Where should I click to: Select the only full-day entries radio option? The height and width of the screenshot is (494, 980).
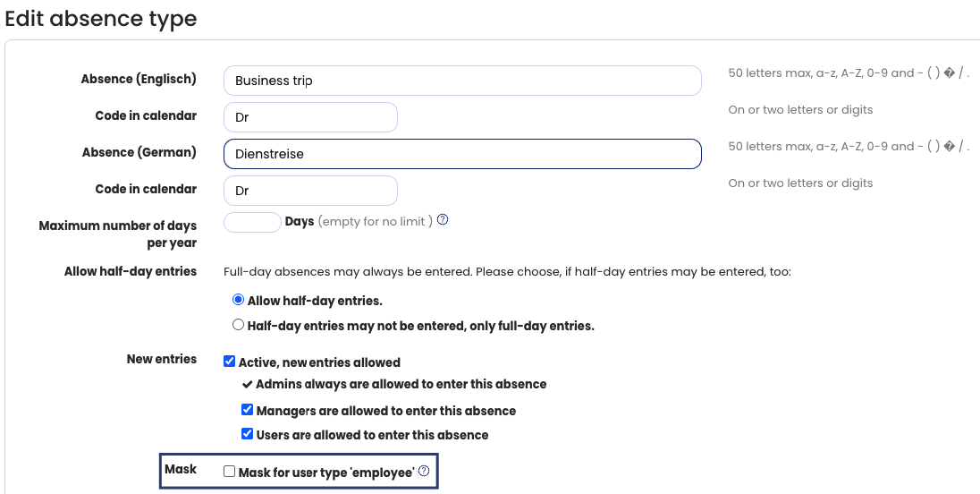point(239,325)
